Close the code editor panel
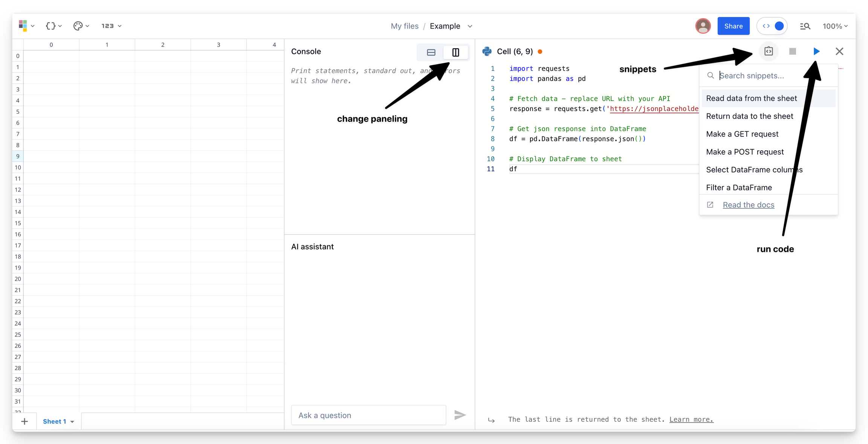 click(x=839, y=51)
